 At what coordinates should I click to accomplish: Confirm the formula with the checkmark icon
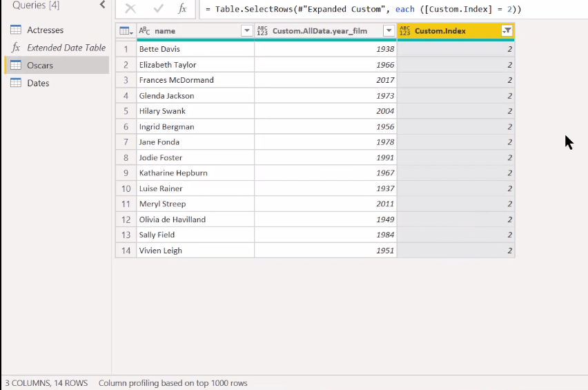click(158, 8)
